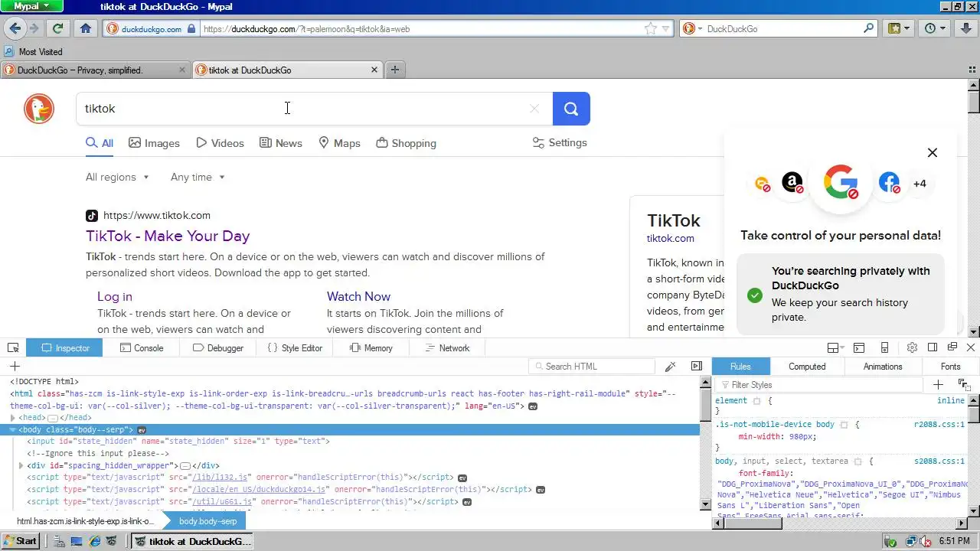980x551 pixels.
Task: Open the Watch Now sitelink
Action: 358,296
